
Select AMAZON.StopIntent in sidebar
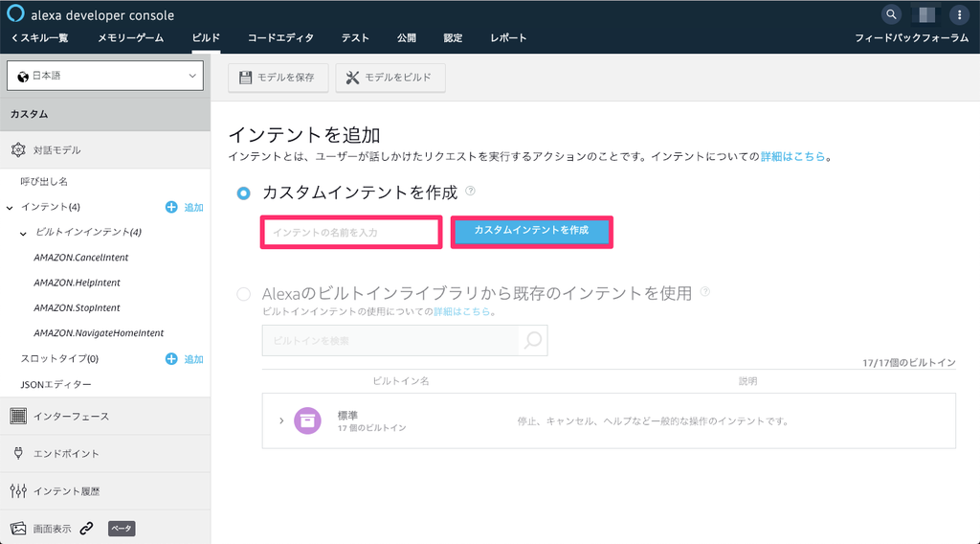point(77,307)
